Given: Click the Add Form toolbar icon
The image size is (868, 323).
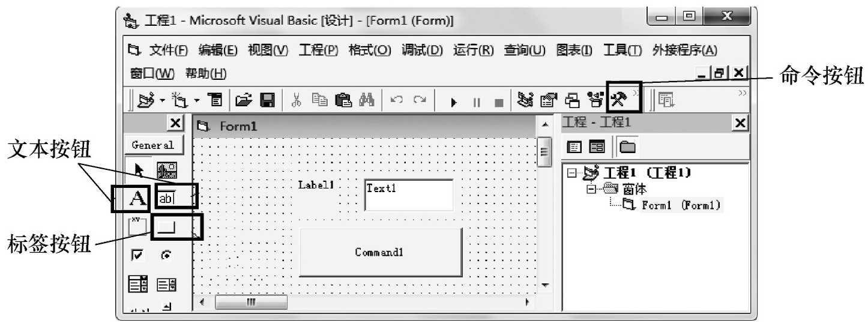Looking at the screenshot, I should point(178,100).
